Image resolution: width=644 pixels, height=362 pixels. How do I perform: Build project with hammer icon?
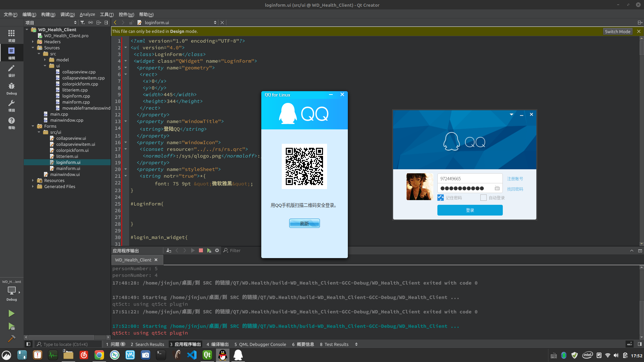pos(11,339)
